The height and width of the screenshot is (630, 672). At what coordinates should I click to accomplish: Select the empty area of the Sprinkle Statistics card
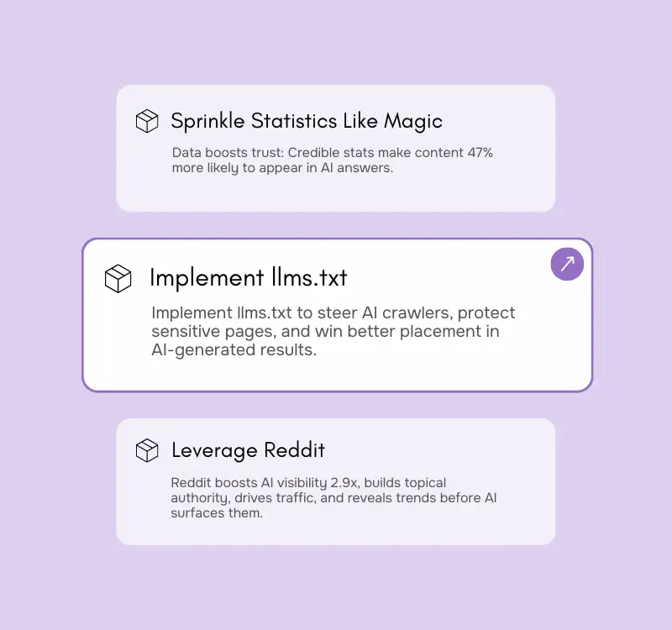pos(336,193)
